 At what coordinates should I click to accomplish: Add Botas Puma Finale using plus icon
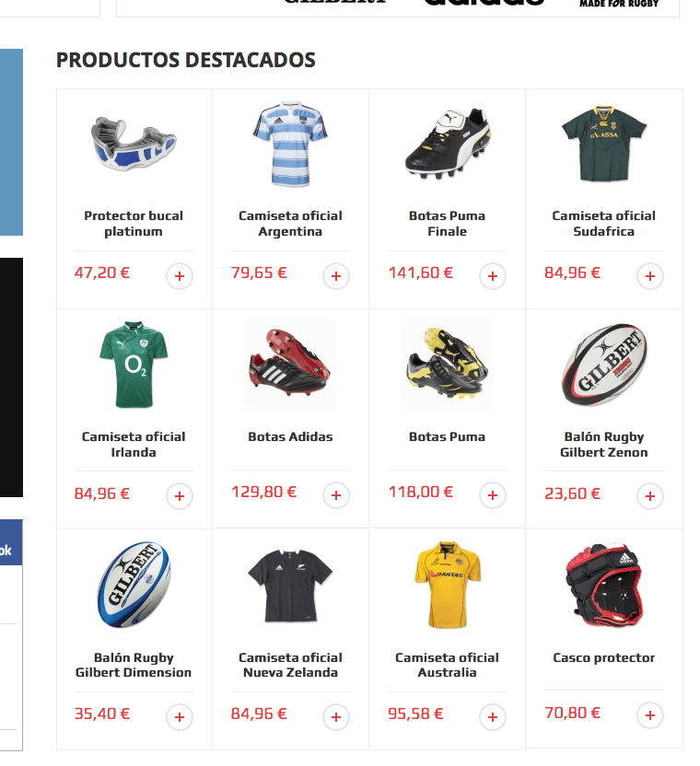tap(492, 276)
